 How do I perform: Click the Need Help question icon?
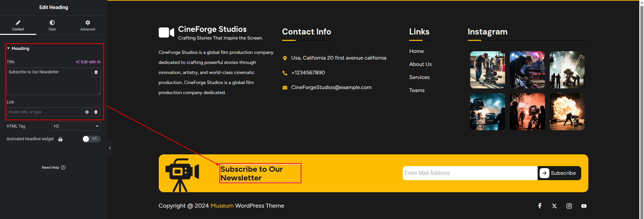coord(63,167)
